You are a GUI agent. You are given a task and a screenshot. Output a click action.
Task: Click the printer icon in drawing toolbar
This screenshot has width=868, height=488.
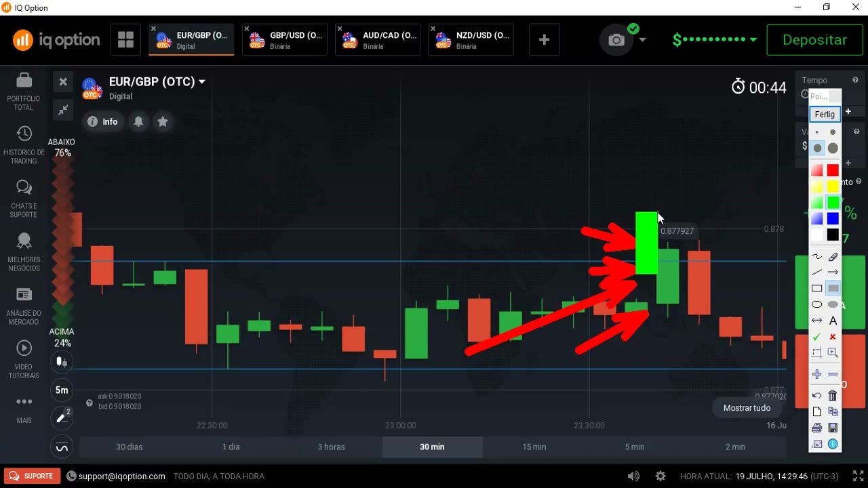(x=817, y=428)
